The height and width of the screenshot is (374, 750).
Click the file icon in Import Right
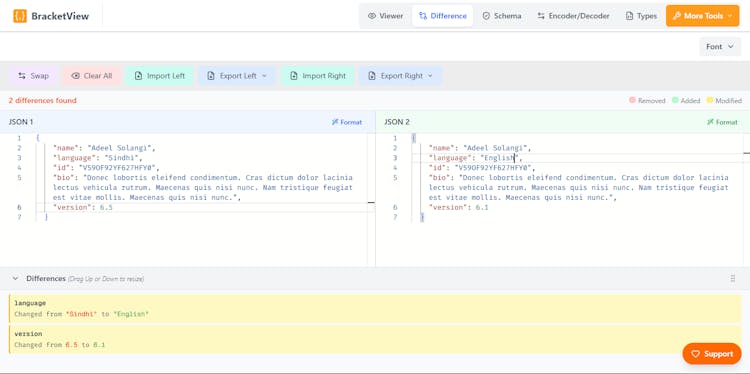coord(294,76)
